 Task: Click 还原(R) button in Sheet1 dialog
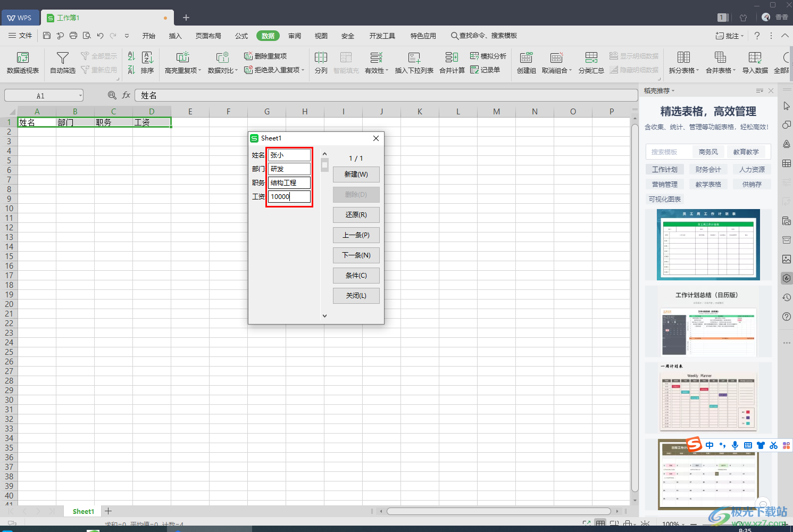tap(356, 215)
